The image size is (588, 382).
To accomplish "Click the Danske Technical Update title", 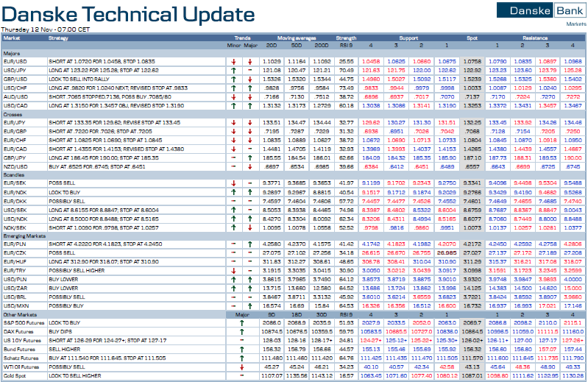I will coord(129,14).
